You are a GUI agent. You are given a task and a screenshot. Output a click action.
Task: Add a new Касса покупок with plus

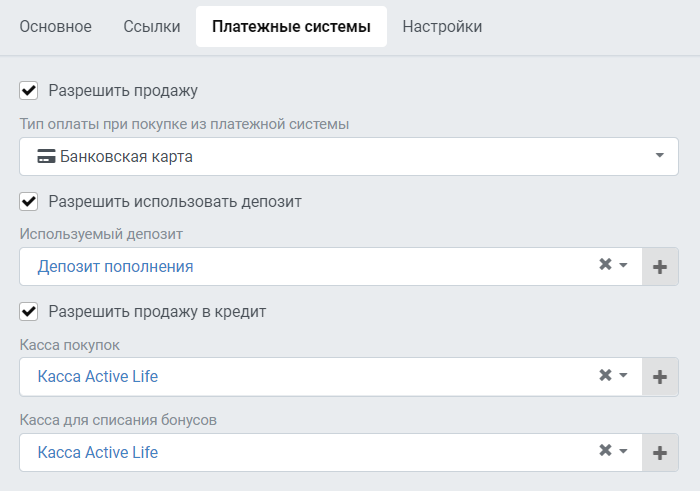(x=660, y=377)
